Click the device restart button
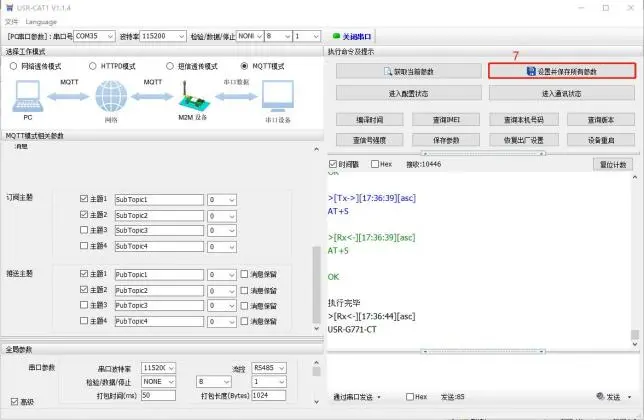The height and width of the screenshot is (420, 644). [x=600, y=140]
